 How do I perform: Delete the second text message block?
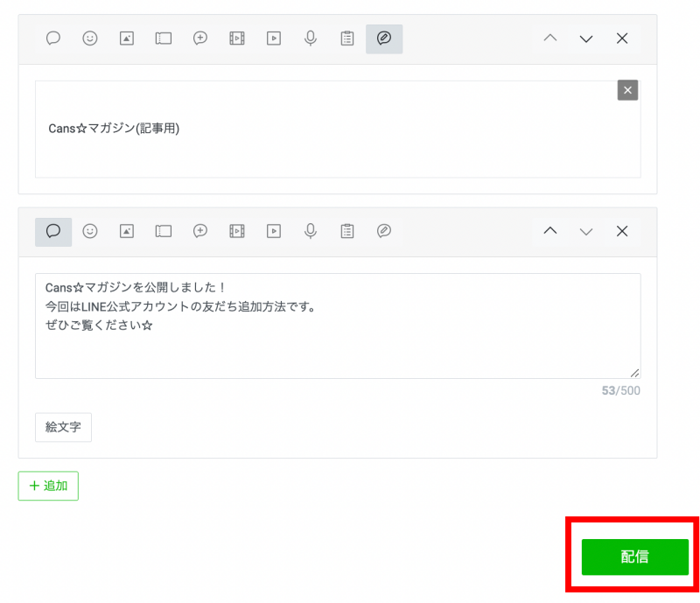click(622, 231)
